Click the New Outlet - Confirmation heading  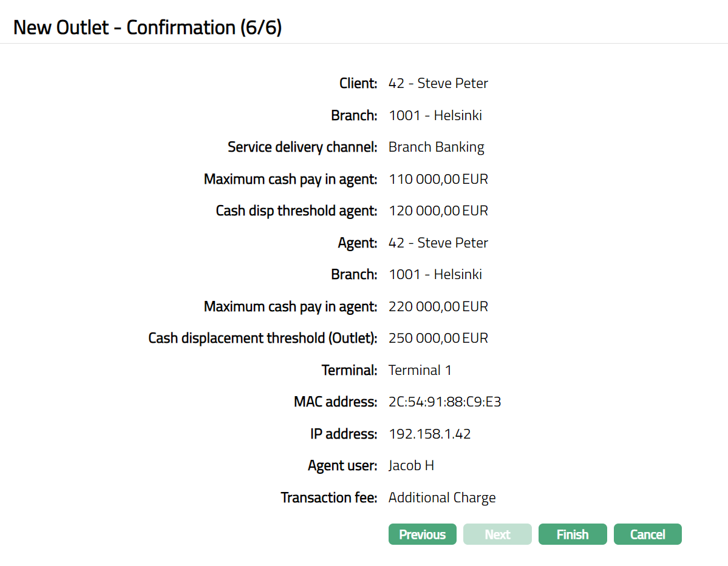148,27
